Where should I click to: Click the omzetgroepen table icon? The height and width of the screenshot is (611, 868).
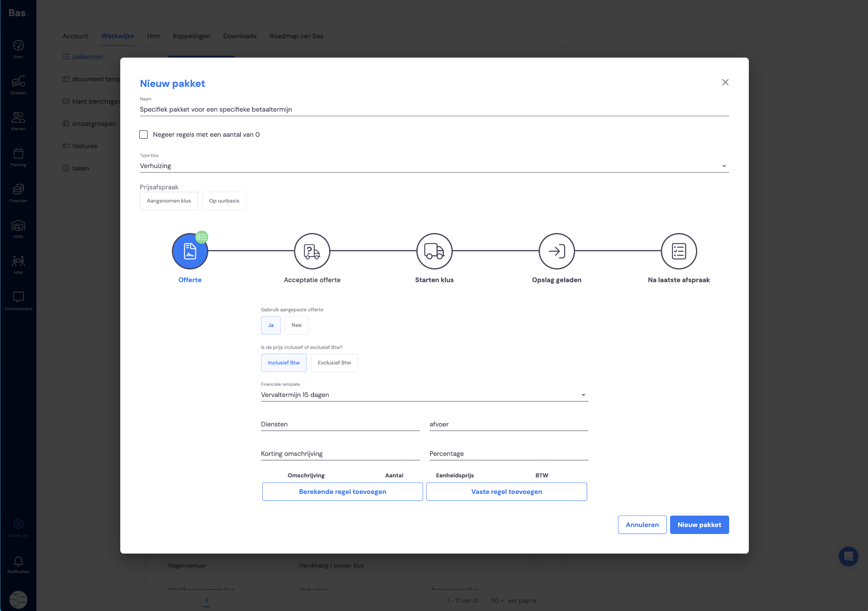point(66,123)
